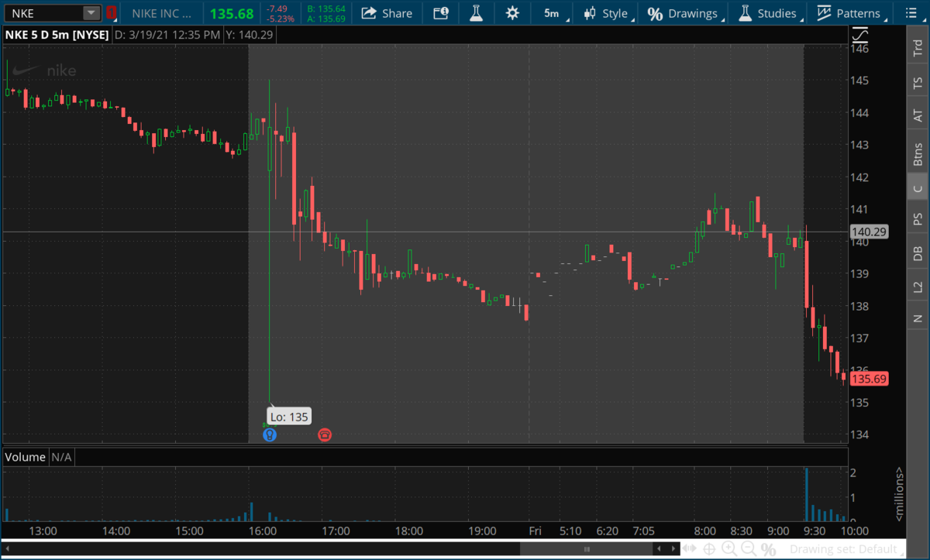Open the TS sidebar tab
This screenshot has width=930, height=560.
(918, 82)
